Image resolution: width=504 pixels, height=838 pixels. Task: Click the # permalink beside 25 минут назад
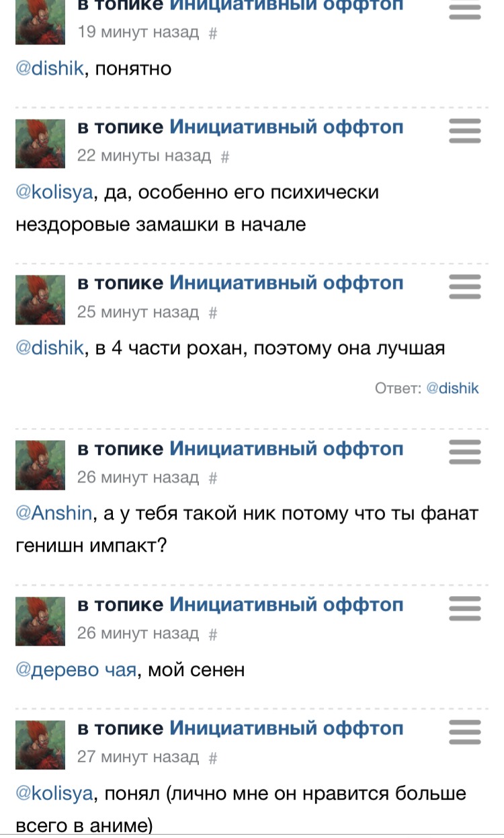[213, 312]
